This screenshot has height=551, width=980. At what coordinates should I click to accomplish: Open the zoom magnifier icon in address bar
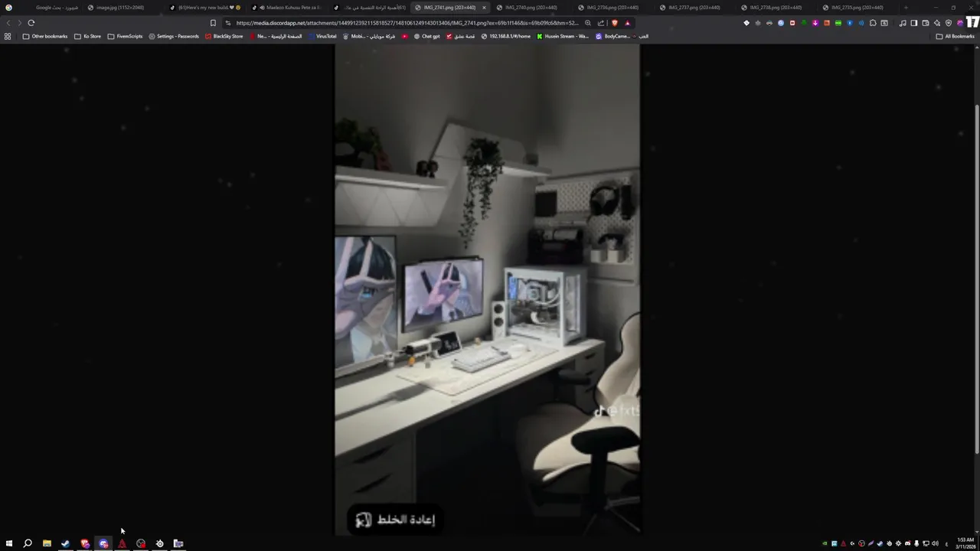pos(588,23)
